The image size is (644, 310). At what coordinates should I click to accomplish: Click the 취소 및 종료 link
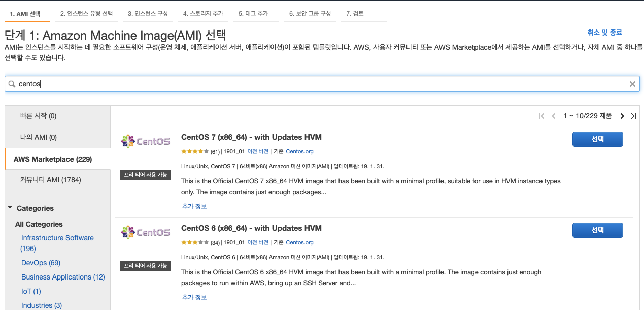coord(604,33)
